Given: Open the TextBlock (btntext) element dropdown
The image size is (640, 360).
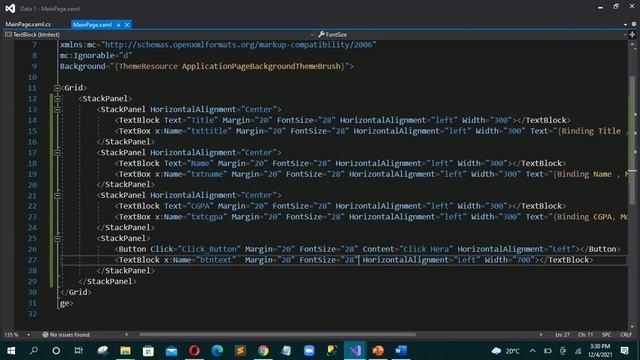Looking at the screenshot, I should click(x=159, y=35).
